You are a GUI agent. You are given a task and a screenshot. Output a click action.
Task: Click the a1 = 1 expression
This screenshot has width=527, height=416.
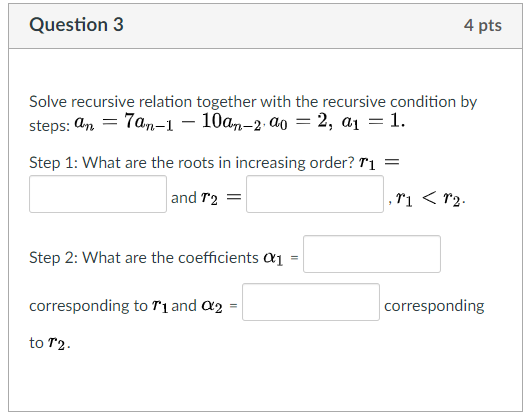coord(373,122)
